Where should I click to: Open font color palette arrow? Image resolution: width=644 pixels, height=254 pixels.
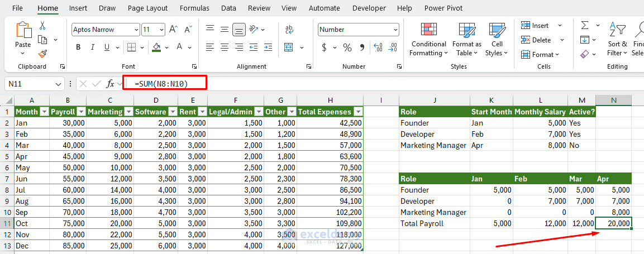pyautogui.click(x=190, y=47)
